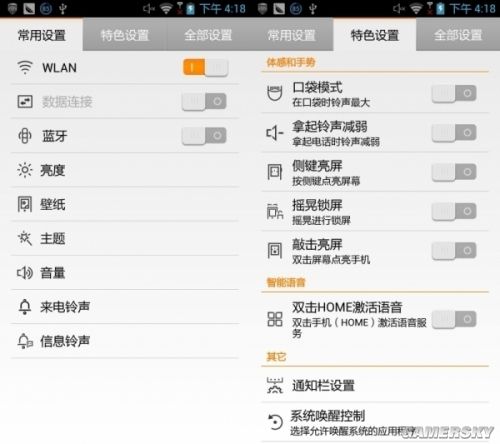Click the 主题 theme icon
The image size is (500, 444).
[x=25, y=238]
